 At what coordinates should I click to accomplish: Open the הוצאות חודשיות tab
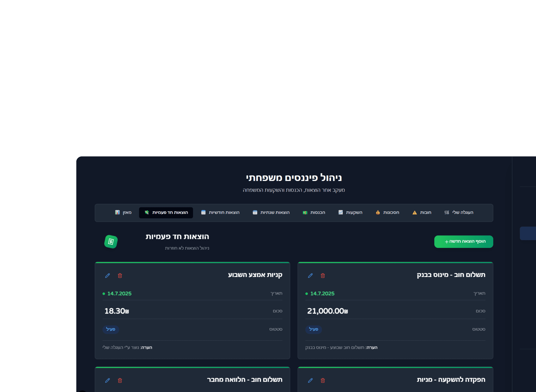(220, 212)
